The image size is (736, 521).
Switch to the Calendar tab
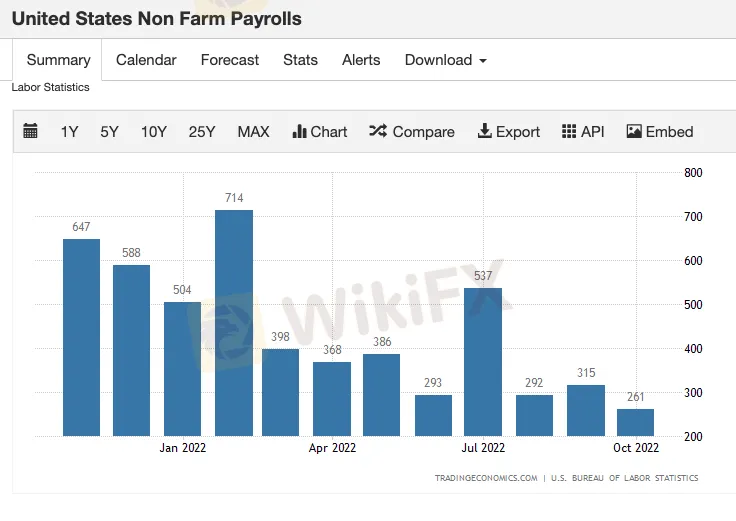point(146,60)
